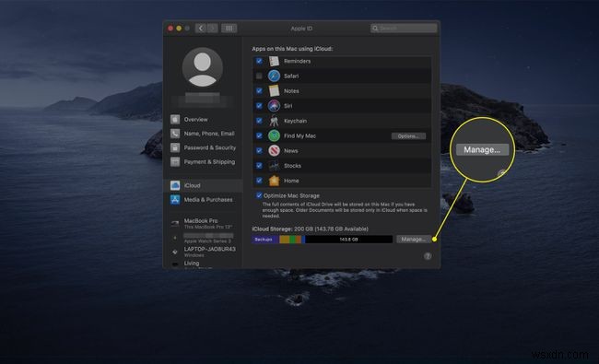599x364 pixels.
Task: Click the Overview Apple icon in sidebar
Action: point(175,120)
